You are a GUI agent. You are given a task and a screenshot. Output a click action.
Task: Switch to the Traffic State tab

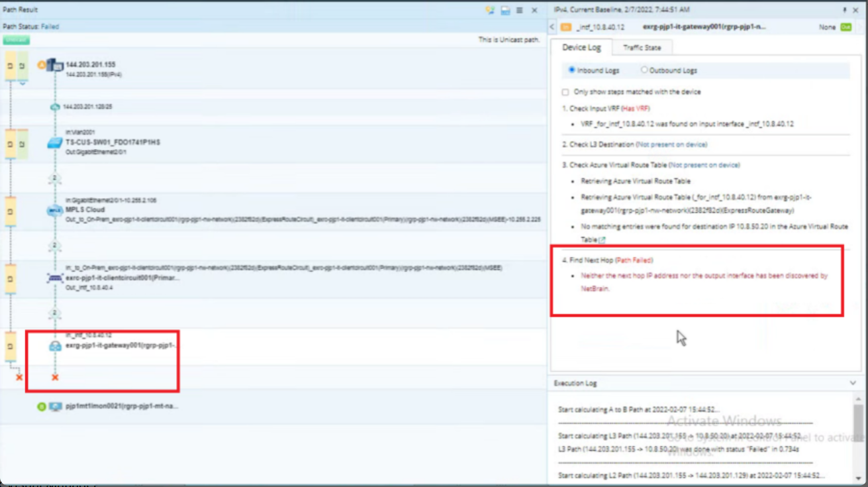pyautogui.click(x=642, y=47)
